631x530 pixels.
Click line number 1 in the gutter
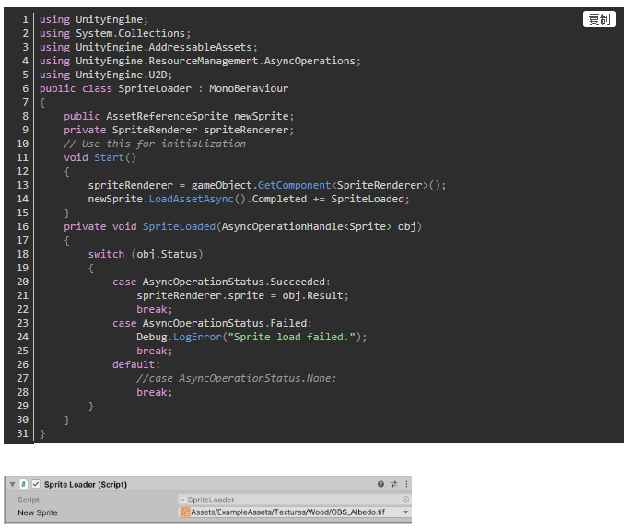[x=25, y=19]
